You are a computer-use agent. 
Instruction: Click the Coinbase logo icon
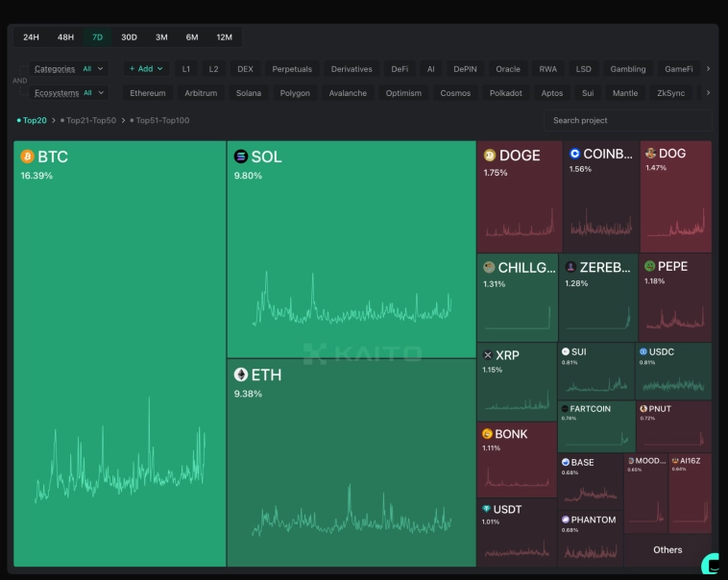(x=574, y=154)
